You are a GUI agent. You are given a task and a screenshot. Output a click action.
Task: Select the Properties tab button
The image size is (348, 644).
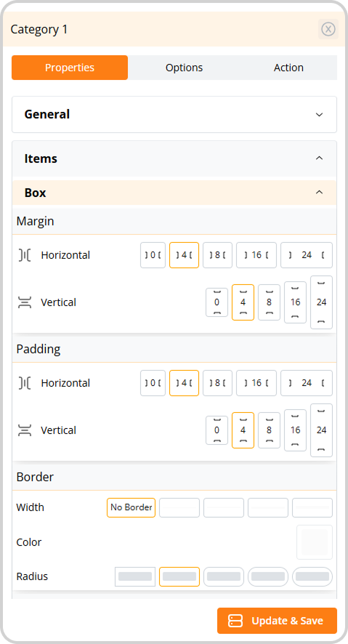(70, 68)
